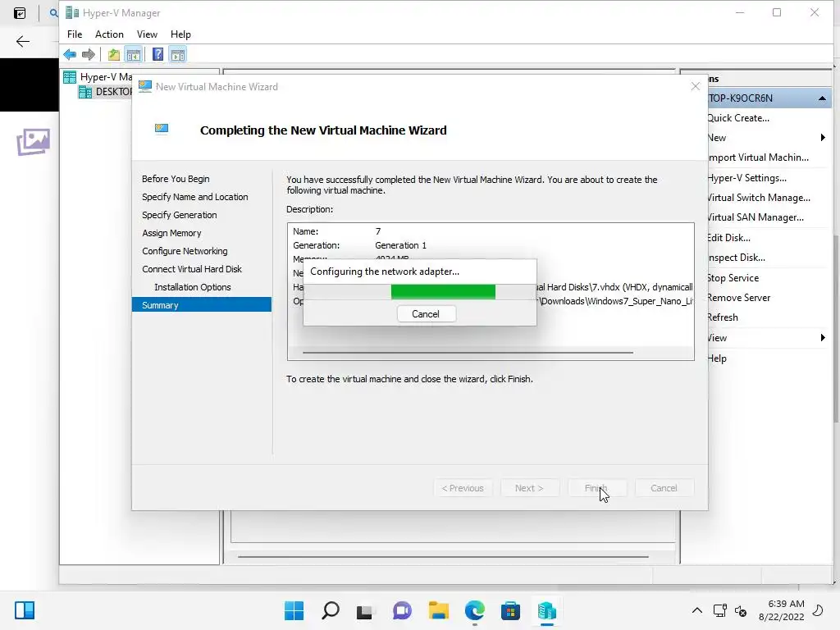Click the Back arrow toolbar icon

tap(70, 54)
